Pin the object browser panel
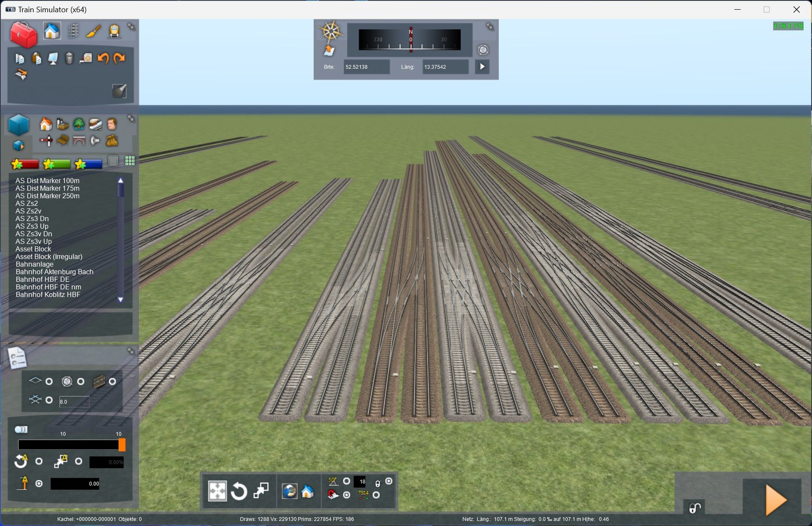The height and width of the screenshot is (526, 812). coord(131,119)
